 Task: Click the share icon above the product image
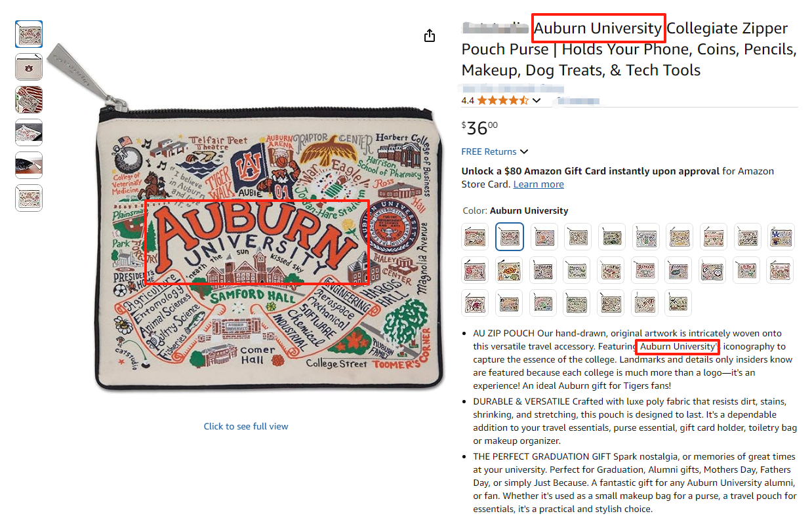430,35
